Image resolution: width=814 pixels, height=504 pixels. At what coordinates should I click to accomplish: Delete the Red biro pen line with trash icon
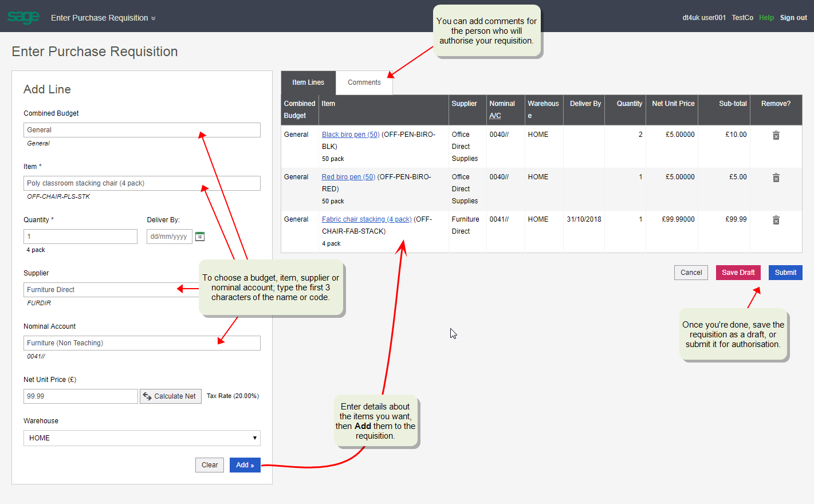[776, 178]
